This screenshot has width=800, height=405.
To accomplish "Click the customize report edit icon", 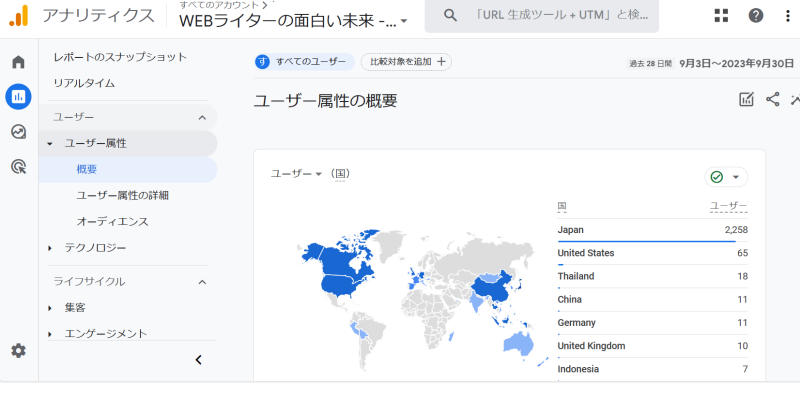I will (x=746, y=99).
